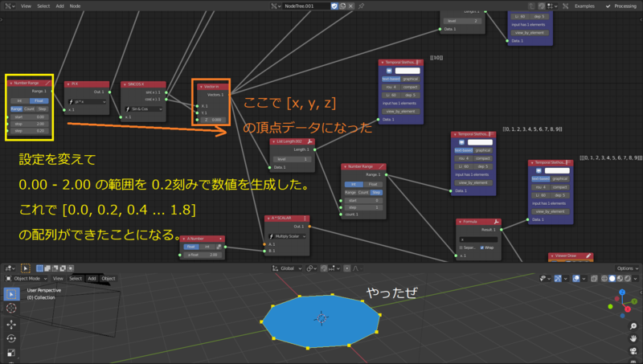Toggle Separate checkbox in Formula node
Viewport: 643px width, 364px height.
pyautogui.click(x=461, y=247)
